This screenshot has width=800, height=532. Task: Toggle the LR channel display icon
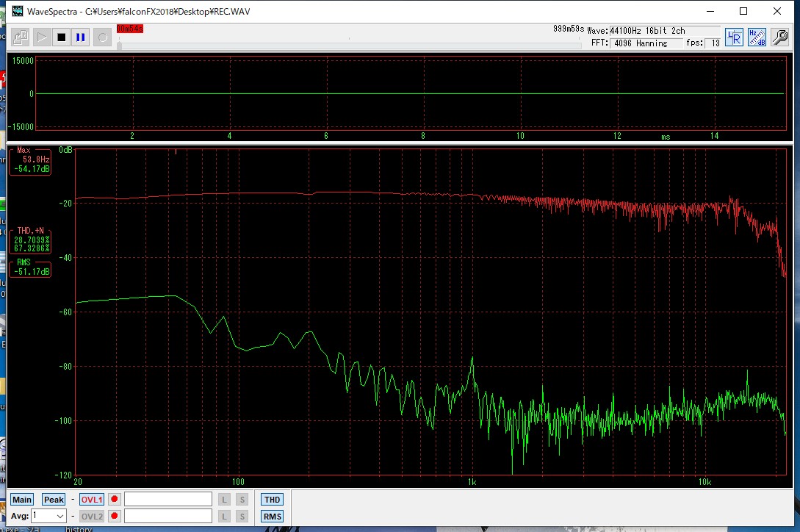[x=733, y=37]
